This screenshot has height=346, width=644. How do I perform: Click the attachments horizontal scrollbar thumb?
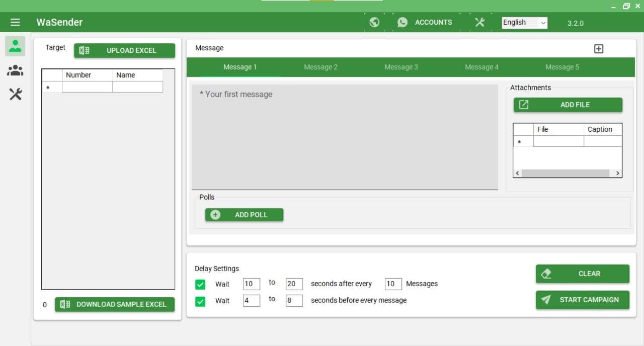(566, 173)
